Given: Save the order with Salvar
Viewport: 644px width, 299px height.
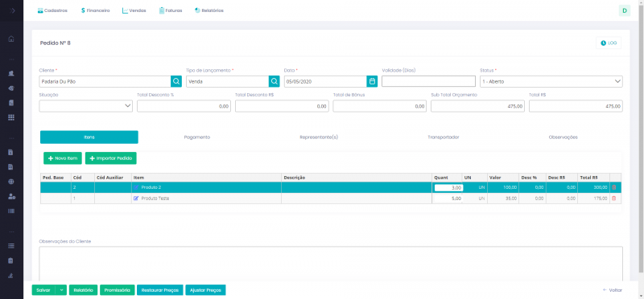Looking at the screenshot, I should pyautogui.click(x=43, y=290).
